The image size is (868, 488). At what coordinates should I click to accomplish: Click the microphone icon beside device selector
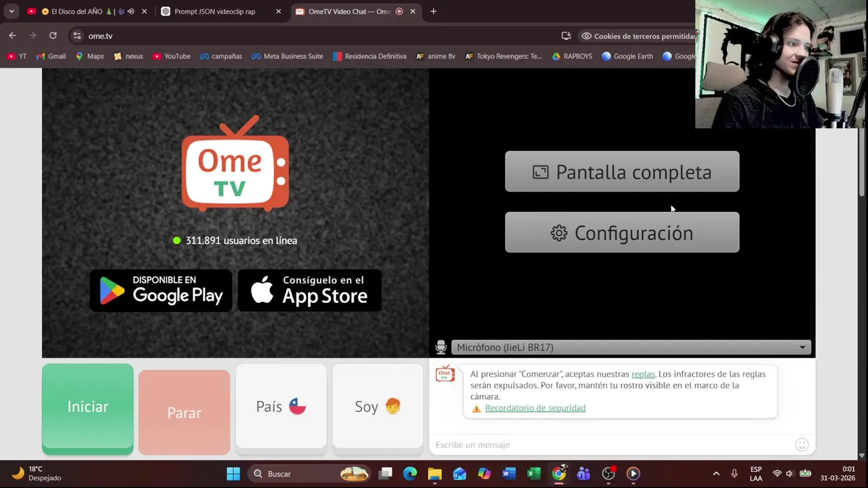click(441, 347)
